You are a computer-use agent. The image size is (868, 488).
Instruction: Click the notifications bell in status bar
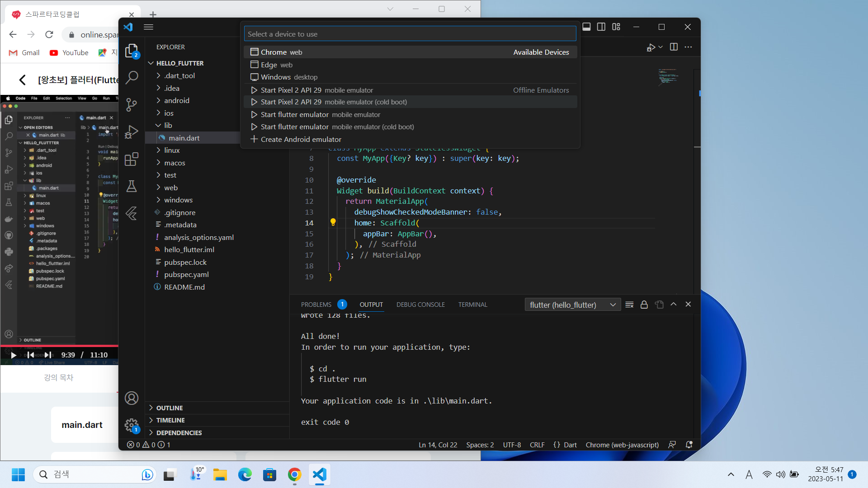(689, 445)
